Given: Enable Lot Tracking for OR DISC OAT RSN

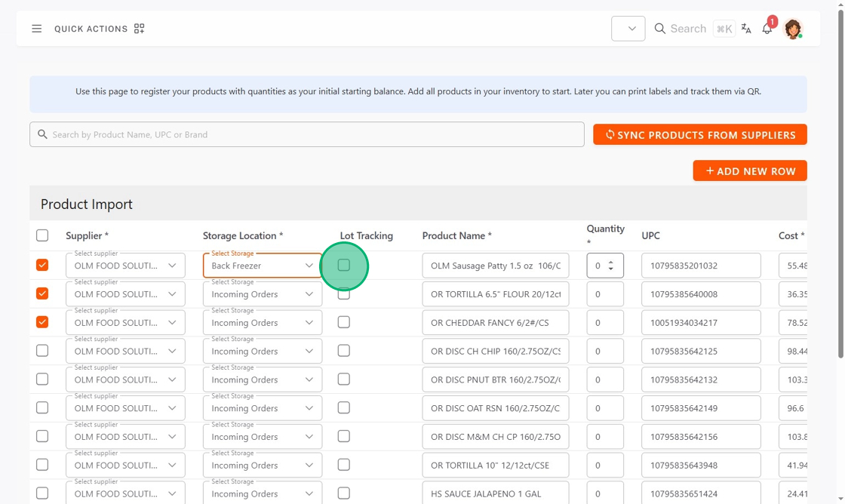Looking at the screenshot, I should coord(344,408).
